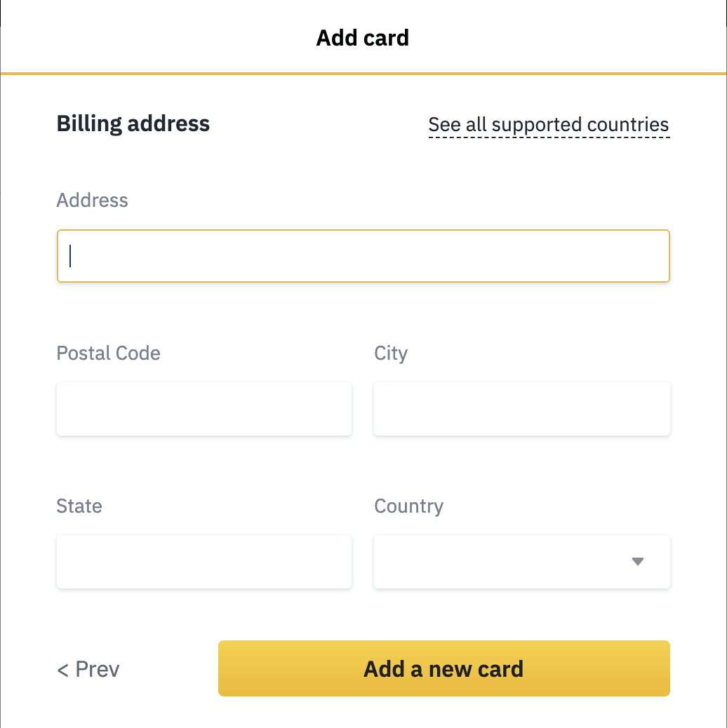Click the Address field label

[x=92, y=201]
